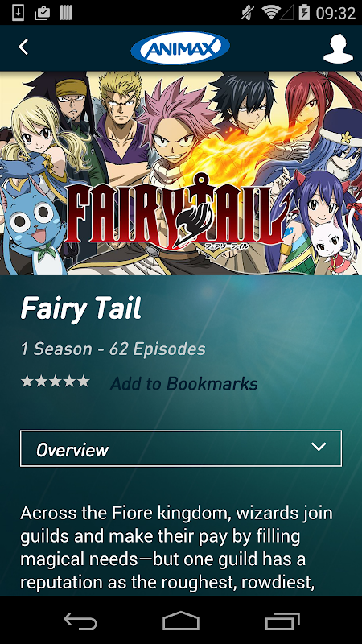
Task: Rate the show with the first star
Action: click(x=27, y=381)
